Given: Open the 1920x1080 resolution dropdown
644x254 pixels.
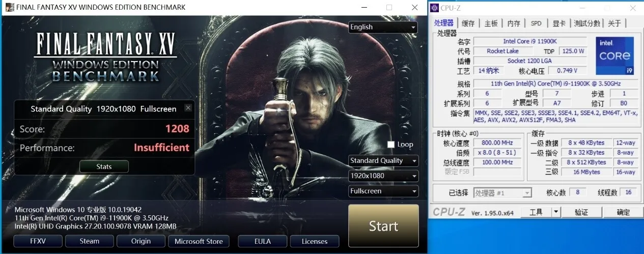Looking at the screenshot, I should 383,176.
